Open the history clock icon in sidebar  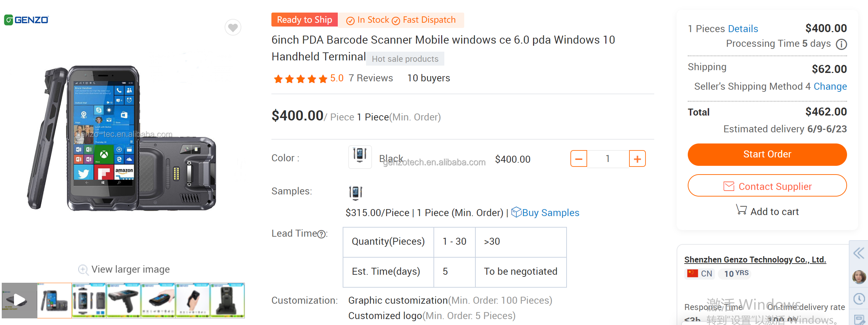click(x=859, y=299)
